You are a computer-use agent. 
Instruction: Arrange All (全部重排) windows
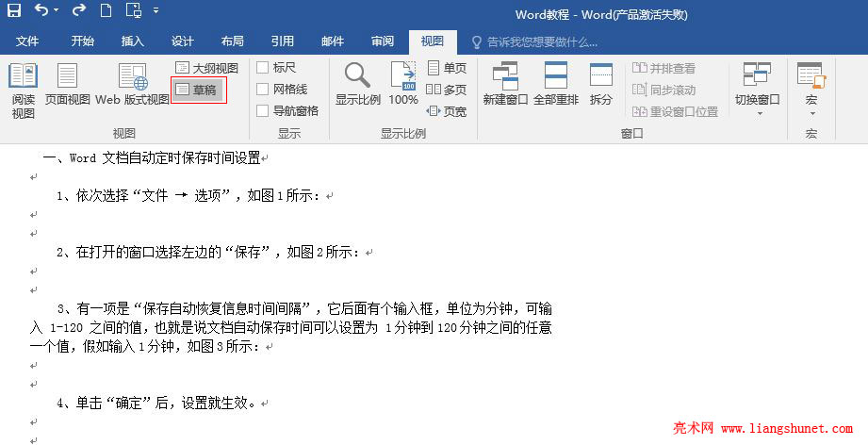pyautogui.click(x=556, y=84)
